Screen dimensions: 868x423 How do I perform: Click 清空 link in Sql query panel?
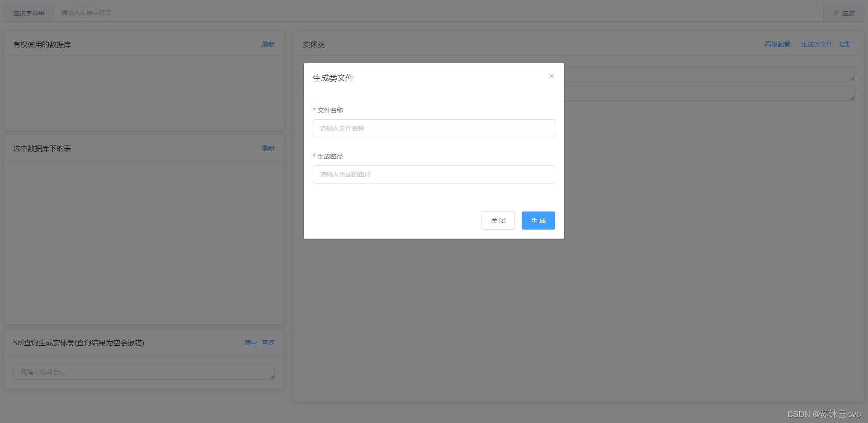[250, 343]
